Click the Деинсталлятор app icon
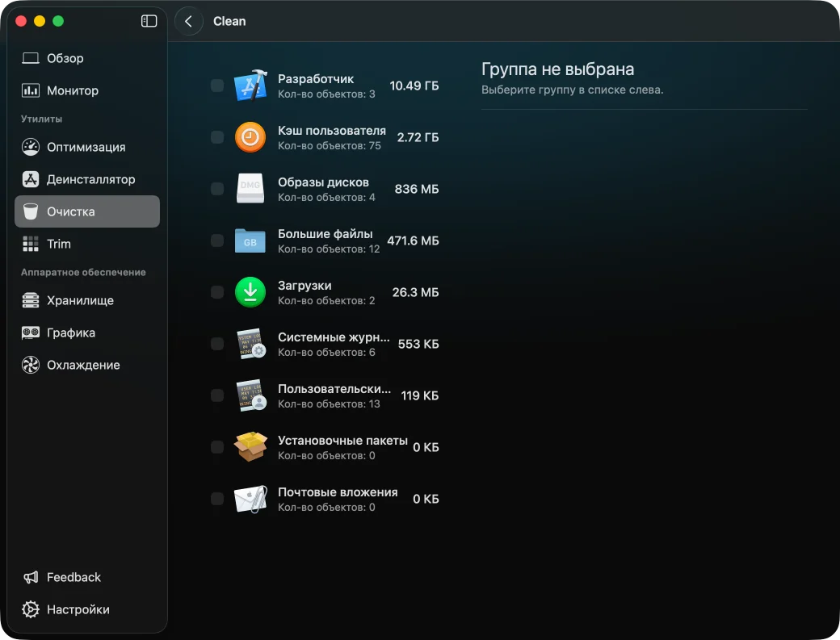Viewport: 840px width, 640px height. tap(31, 179)
